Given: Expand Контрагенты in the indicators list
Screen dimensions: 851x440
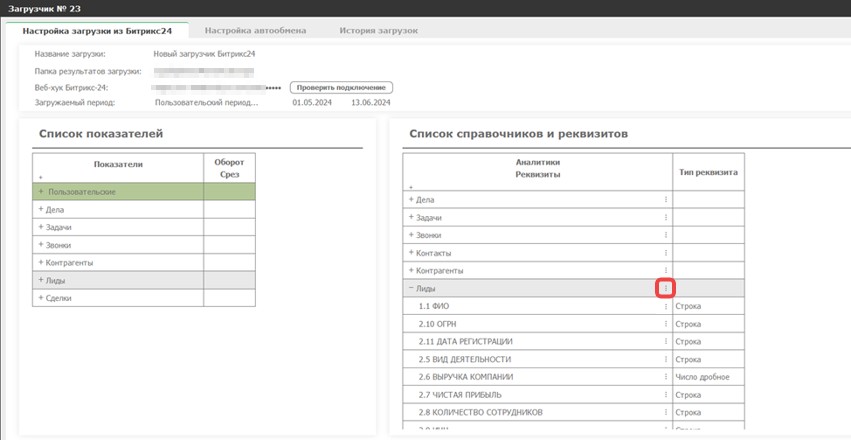Looking at the screenshot, I should 41,262.
